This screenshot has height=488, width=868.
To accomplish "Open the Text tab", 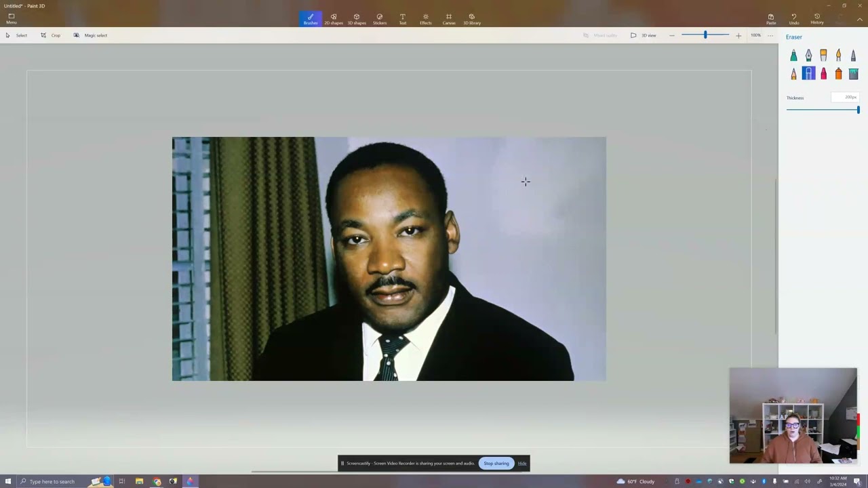I will tap(403, 19).
